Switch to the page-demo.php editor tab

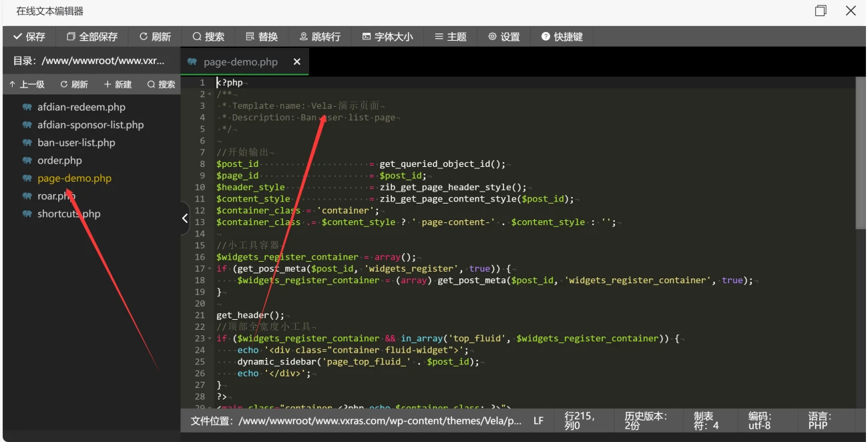(240, 62)
